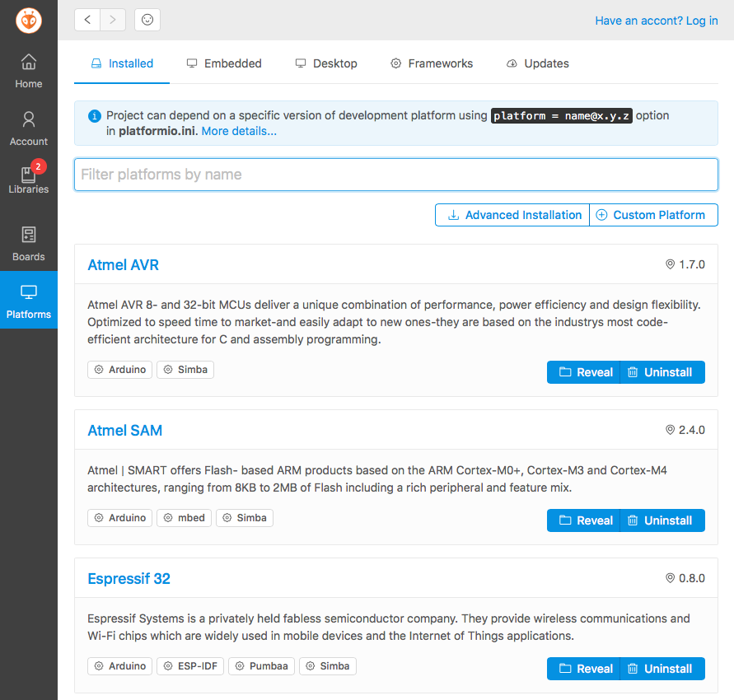This screenshot has width=734, height=700.
Task: Switch to the Embedded tab
Action: point(224,63)
